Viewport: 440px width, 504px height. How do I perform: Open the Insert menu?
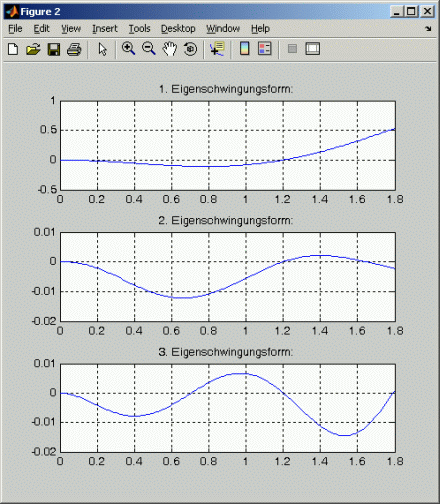[x=105, y=29]
